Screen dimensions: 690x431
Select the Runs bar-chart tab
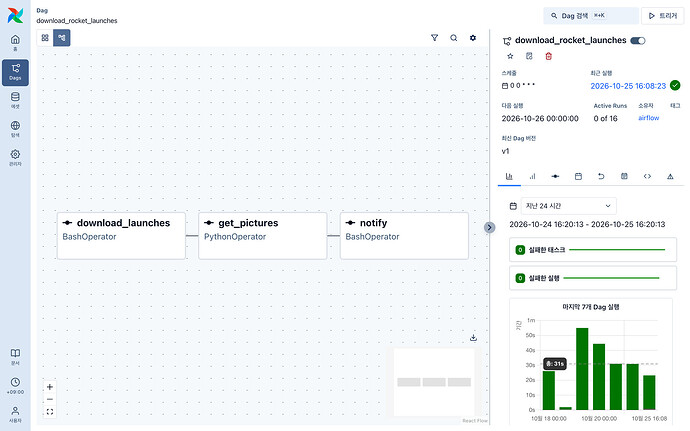(x=532, y=177)
